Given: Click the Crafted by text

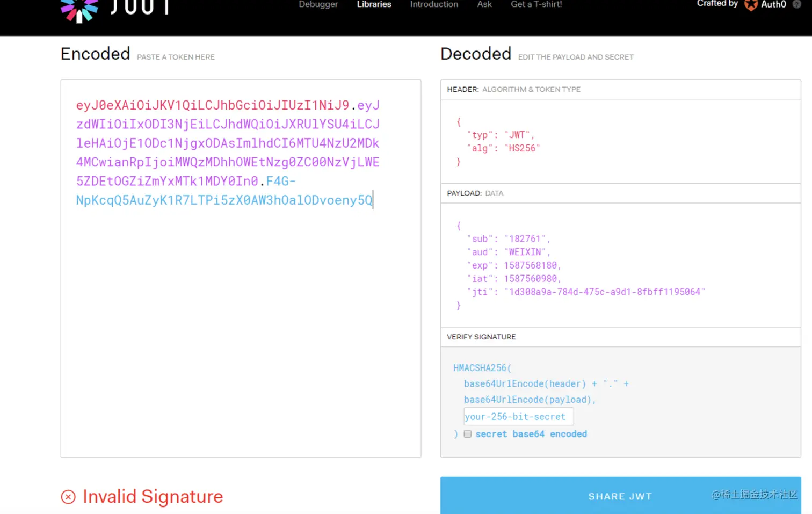Looking at the screenshot, I should coord(717,4).
